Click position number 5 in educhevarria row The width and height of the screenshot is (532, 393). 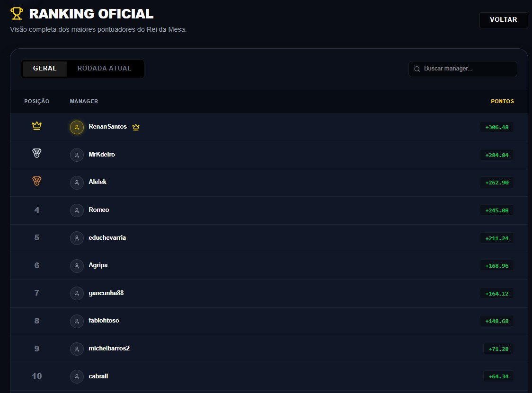(x=36, y=238)
